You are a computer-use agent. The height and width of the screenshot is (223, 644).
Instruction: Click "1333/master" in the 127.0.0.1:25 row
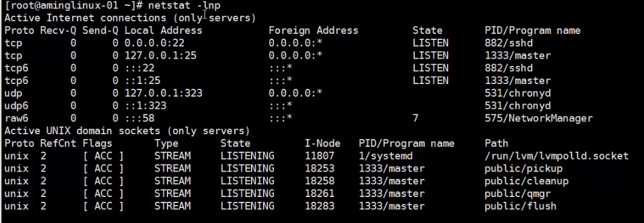518,56
